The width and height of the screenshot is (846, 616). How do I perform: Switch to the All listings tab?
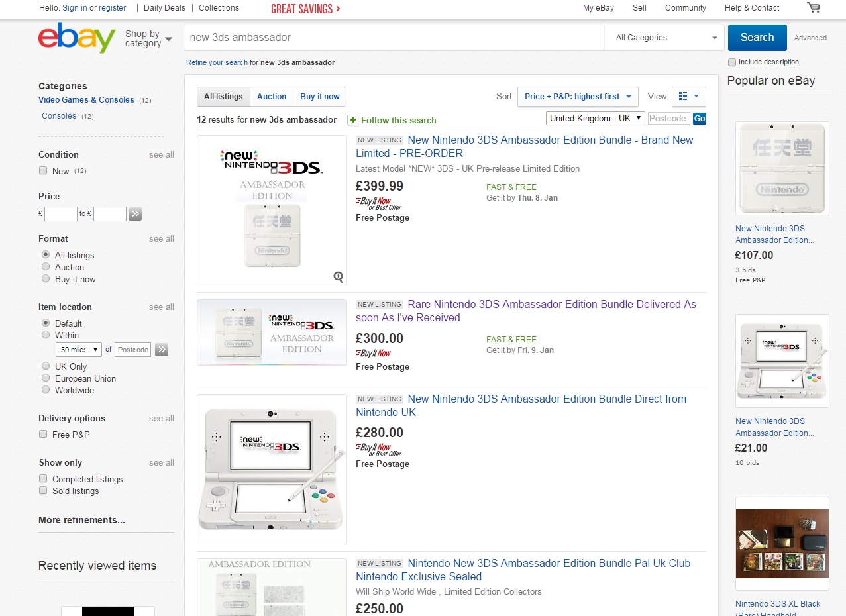point(223,97)
